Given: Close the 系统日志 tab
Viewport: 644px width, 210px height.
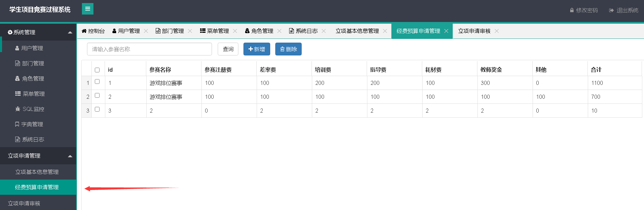Looking at the screenshot, I should point(324,31).
